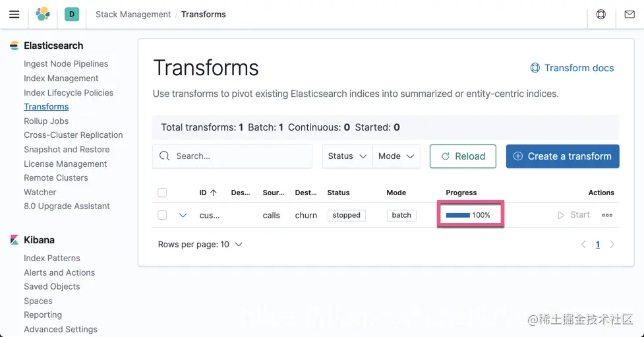Click Create a transform button
This screenshot has width=644, height=337.
coord(563,156)
